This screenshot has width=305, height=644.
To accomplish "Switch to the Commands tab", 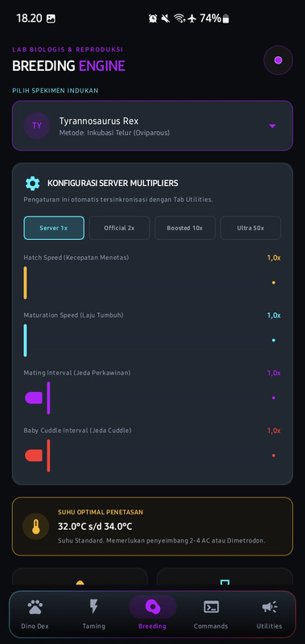I will coord(211,615).
